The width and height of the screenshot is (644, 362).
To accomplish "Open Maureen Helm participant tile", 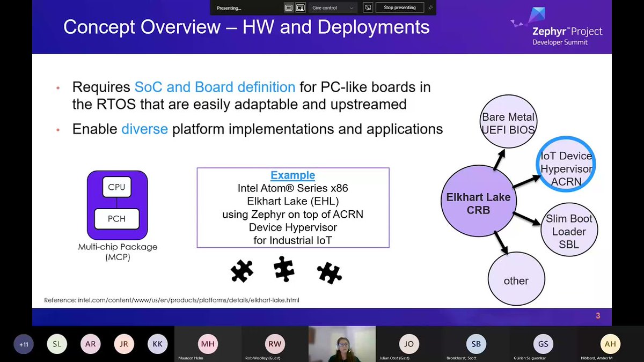I will pos(208,344).
